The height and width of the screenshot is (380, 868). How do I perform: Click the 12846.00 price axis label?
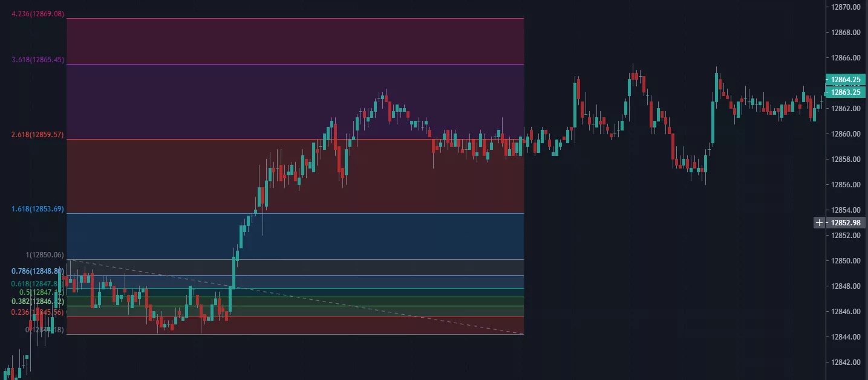click(846, 312)
